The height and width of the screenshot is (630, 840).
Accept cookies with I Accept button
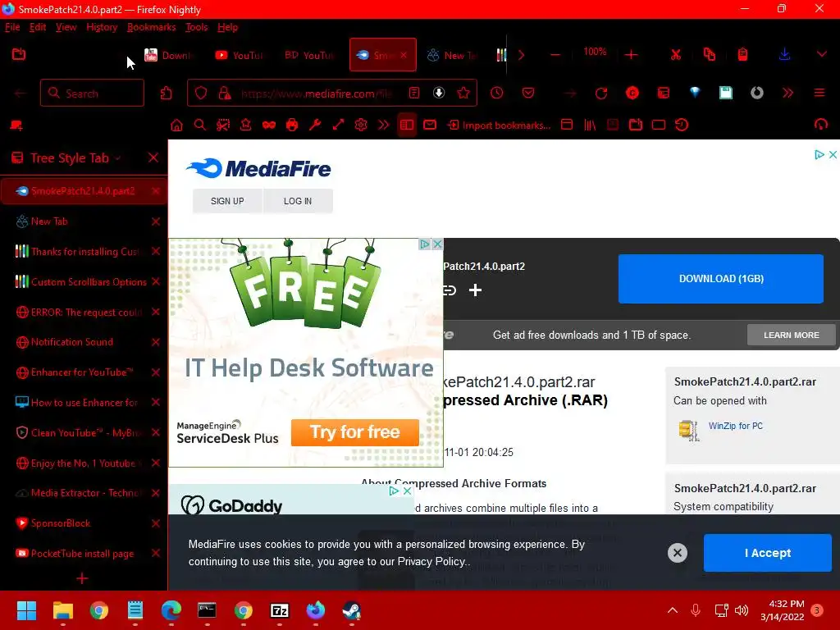click(767, 553)
